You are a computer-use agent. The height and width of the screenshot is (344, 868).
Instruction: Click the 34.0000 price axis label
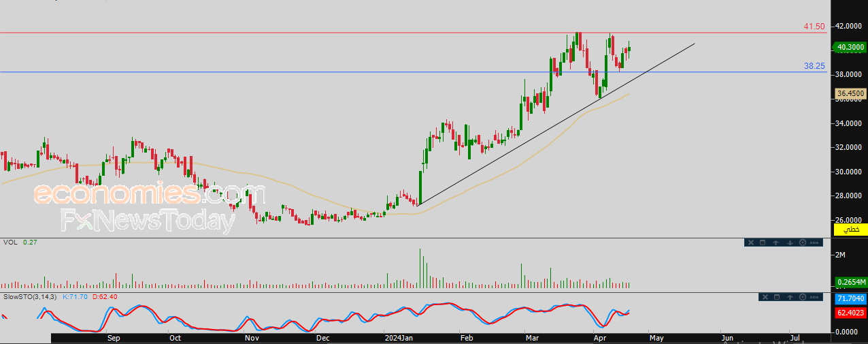coord(850,123)
